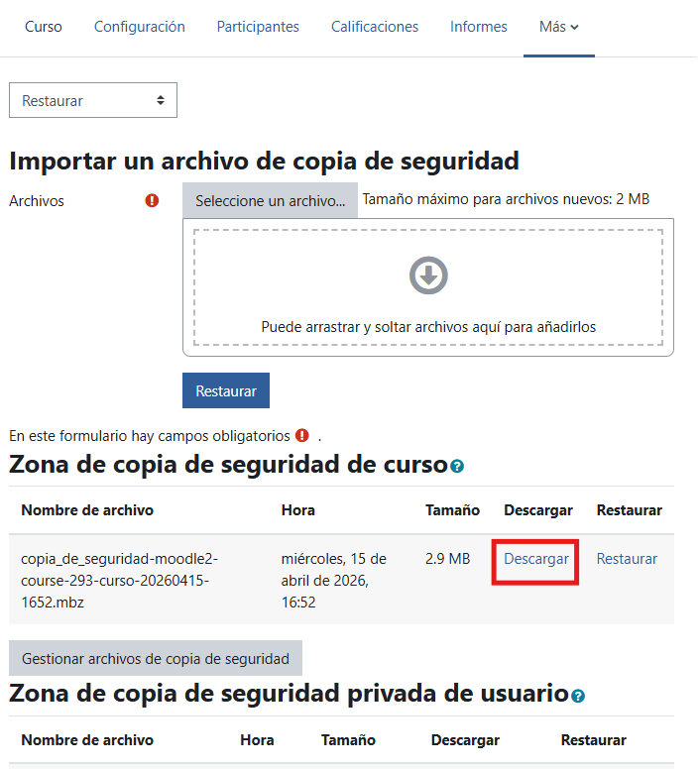This screenshot has height=769, width=700.
Task: Switch to Participantes tab
Action: point(258,27)
